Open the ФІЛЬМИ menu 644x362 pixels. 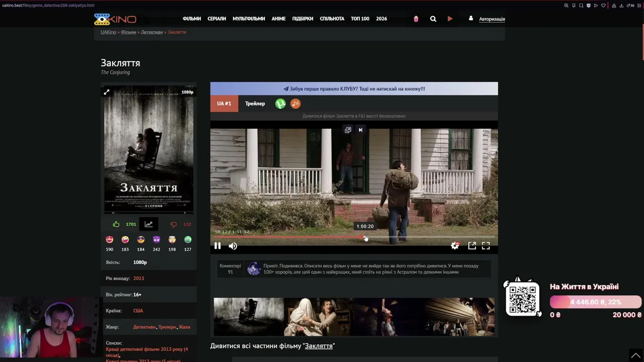coord(192,19)
